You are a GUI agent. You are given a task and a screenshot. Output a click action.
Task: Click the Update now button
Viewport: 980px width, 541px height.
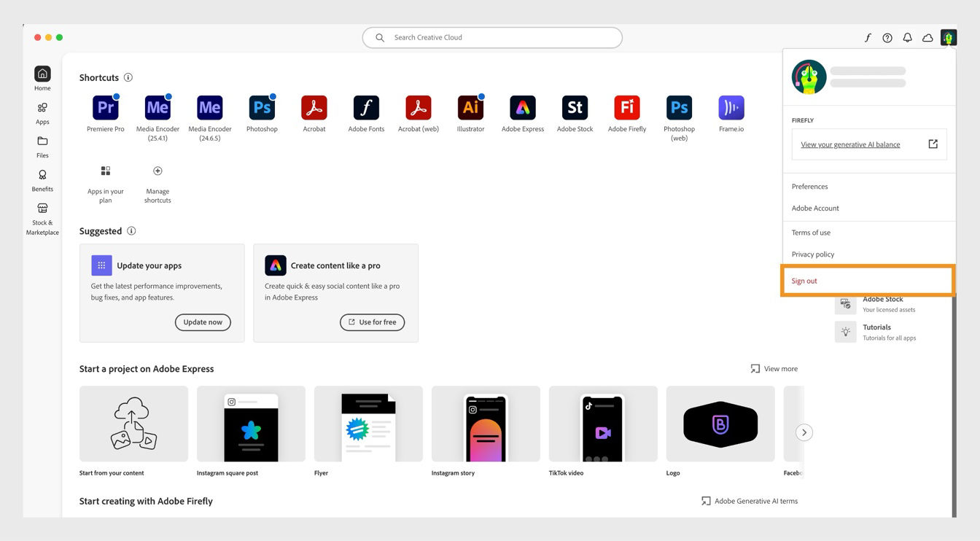(x=203, y=322)
